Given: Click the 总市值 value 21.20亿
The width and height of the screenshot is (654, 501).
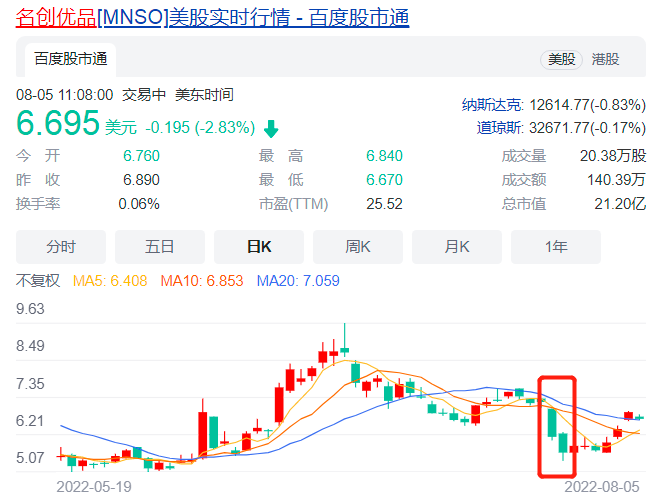Looking at the screenshot, I should coord(620,204).
